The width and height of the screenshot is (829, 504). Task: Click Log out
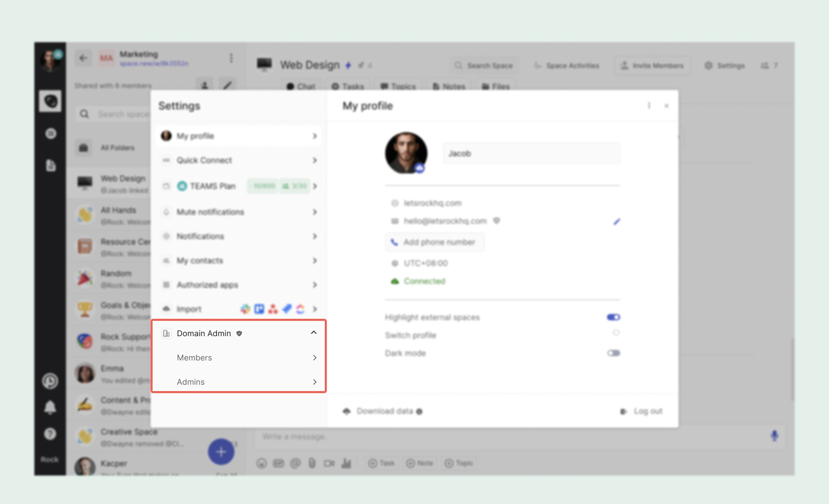pos(642,411)
